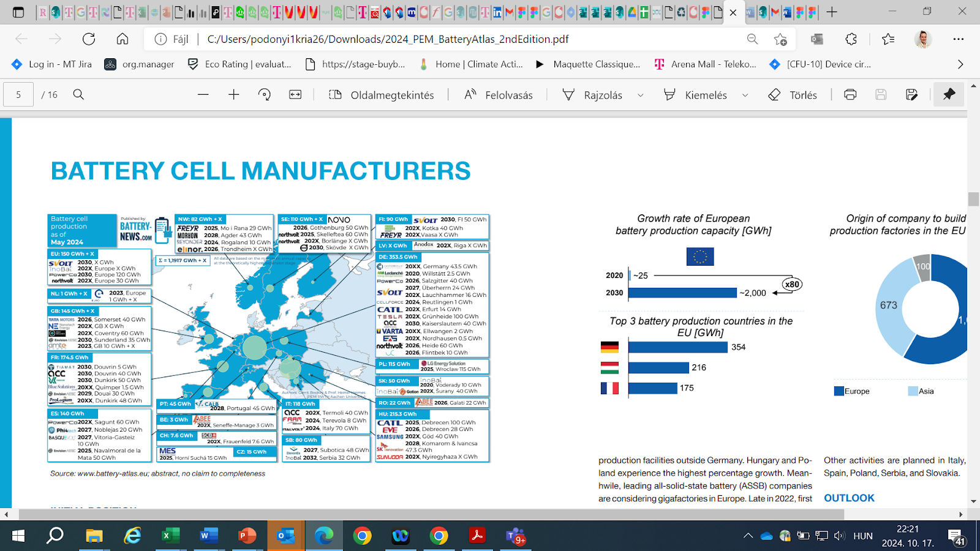Click the OUTLOOK heading text
Image resolution: width=980 pixels, height=551 pixels.
(849, 498)
